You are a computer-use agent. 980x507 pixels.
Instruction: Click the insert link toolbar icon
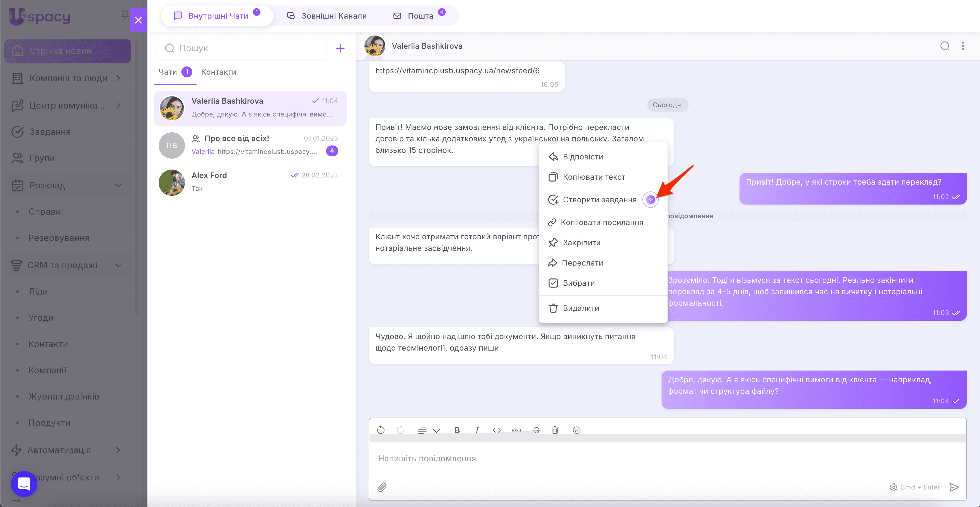tap(516, 430)
